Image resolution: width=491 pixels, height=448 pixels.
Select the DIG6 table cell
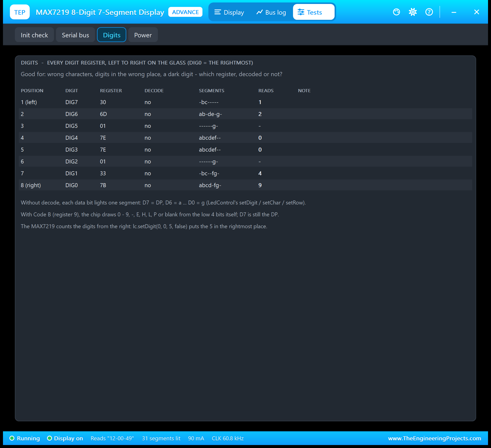(72, 114)
